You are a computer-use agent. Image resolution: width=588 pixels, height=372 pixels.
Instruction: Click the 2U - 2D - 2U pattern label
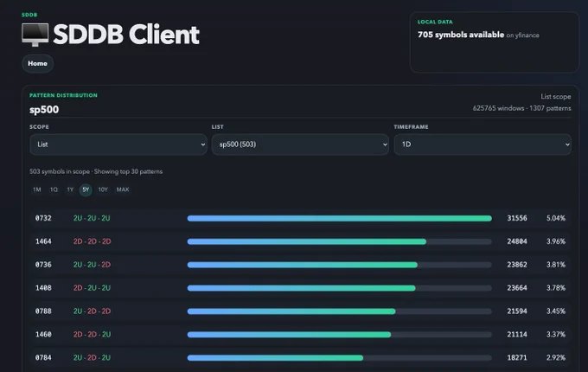point(92,358)
